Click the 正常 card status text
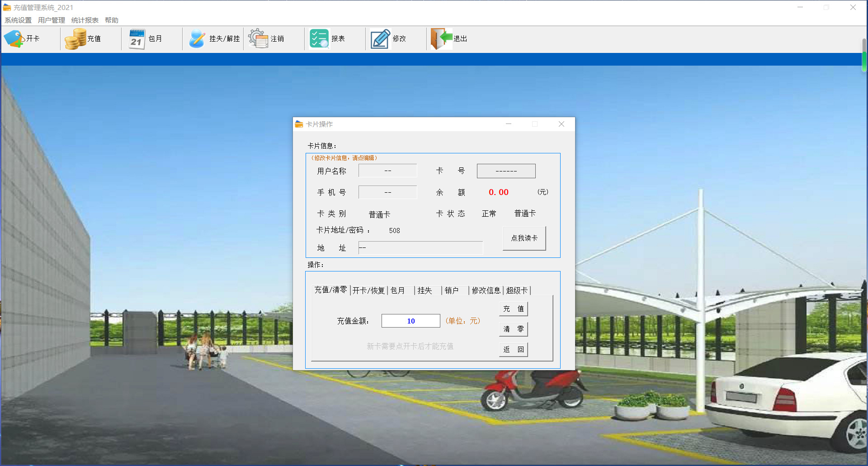Image resolution: width=868 pixels, height=466 pixels. pyautogui.click(x=489, y=214)
